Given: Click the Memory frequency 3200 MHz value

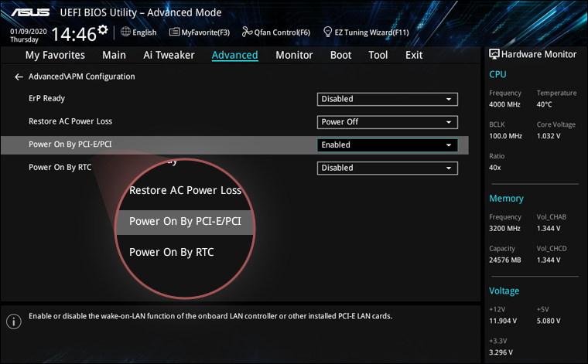Looking at the screenshot, I should [504, 229].
